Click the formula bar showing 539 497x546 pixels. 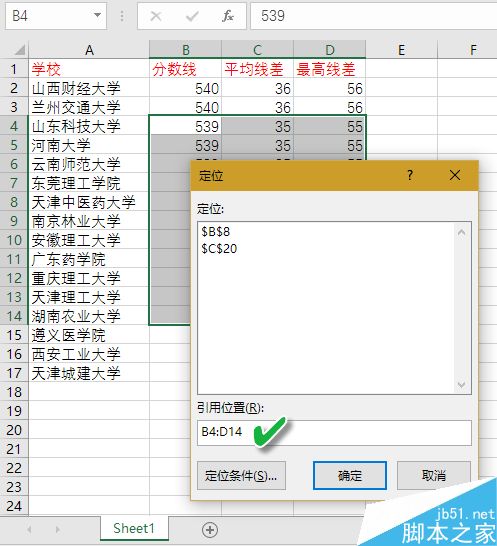click(374, 16)
